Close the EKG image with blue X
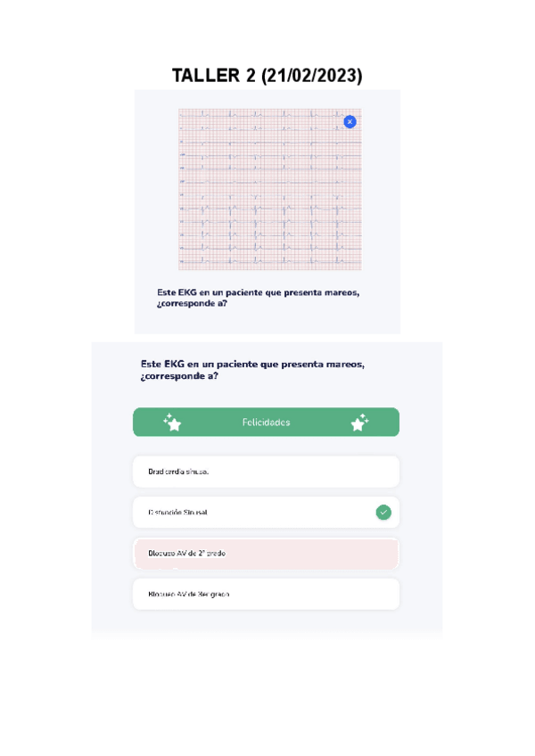The width and height of the screenshot is (535, 756). click(350, 122)
